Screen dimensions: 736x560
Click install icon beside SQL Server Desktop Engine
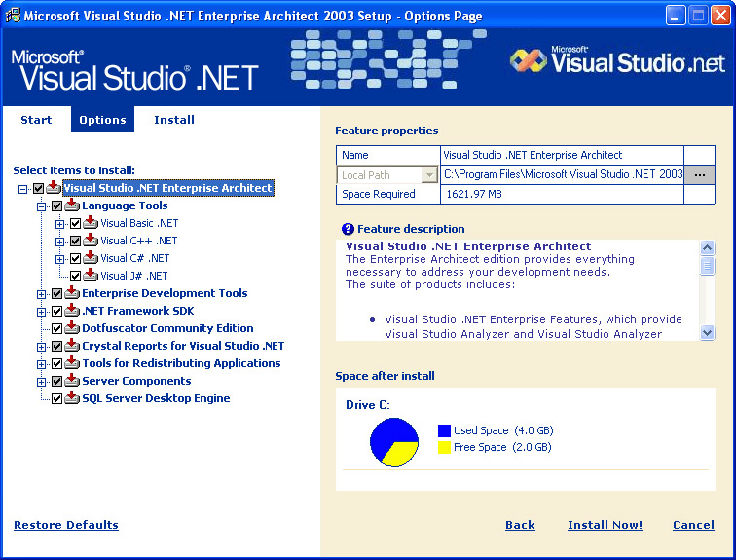click(x=72, y=399)
